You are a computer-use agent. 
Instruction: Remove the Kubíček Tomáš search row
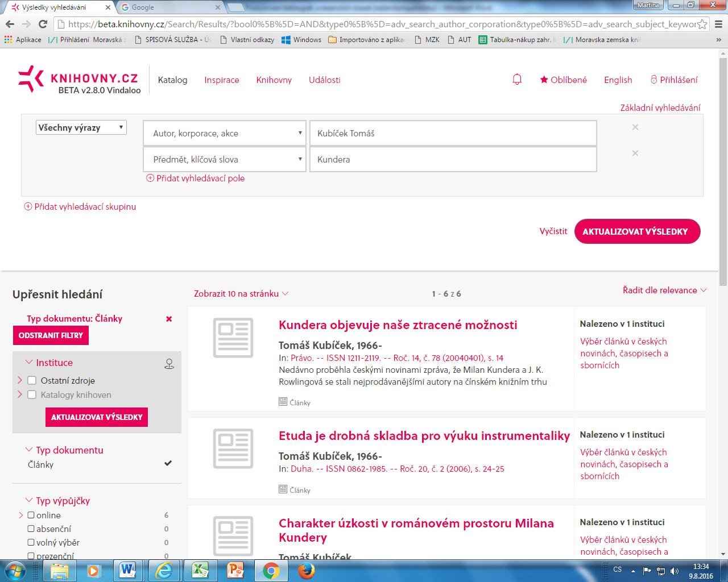[x=635, y=127]
